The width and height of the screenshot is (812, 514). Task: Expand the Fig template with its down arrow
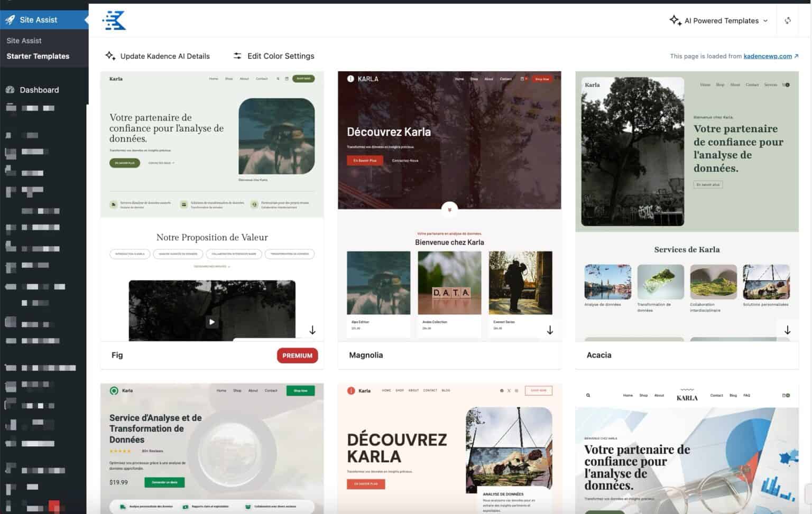coord(312,330)
